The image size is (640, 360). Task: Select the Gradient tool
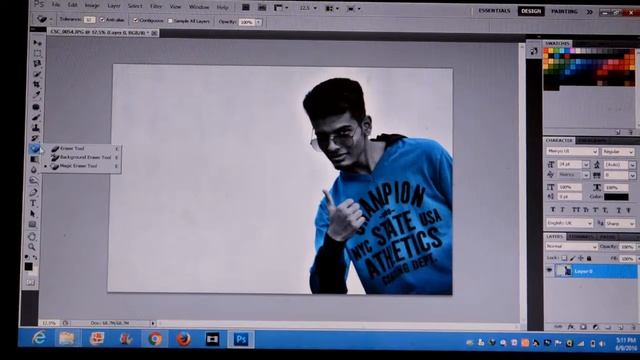[35, 160]
